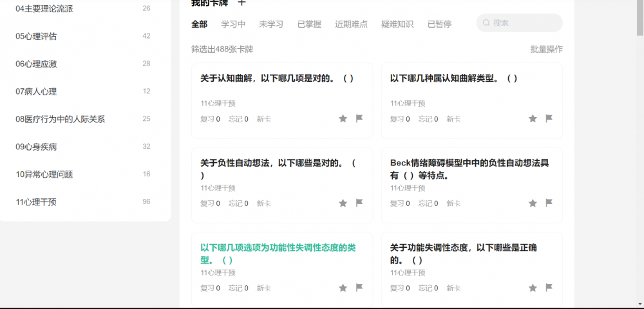The width and height of the screenshot is (644, 309).
Task: Star the card 以下哪几种属认知曲解类型
Action: [x=533, y=118]
